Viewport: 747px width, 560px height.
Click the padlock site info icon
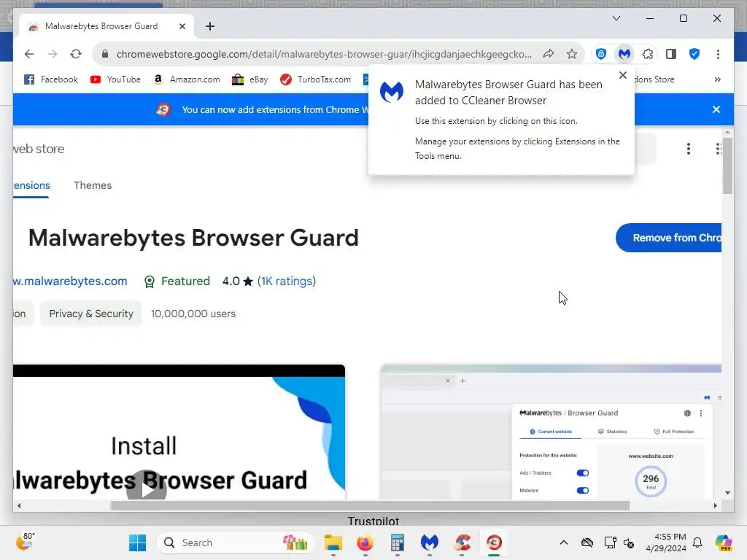click(x=105, y=54)
